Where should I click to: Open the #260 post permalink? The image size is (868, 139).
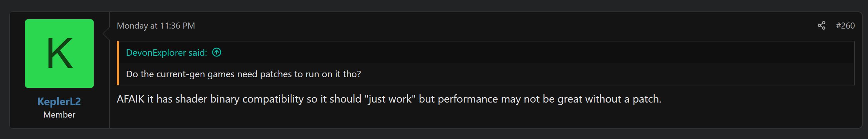(845, 26)
